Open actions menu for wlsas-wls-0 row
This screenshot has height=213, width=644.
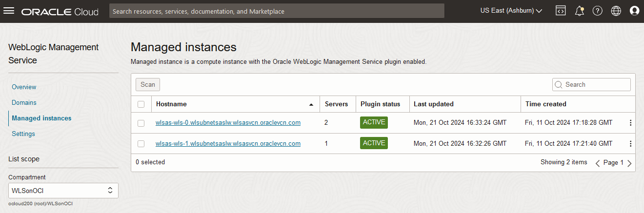click(630, 123)
